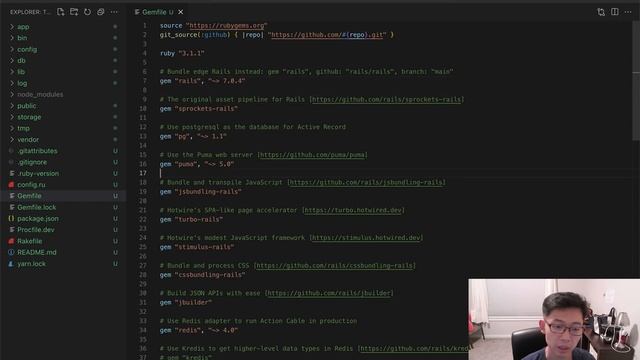Open the Procfile.dev file
Image resolution: width=640 pixels, height=360 pixels.
[x=36, y=230]
